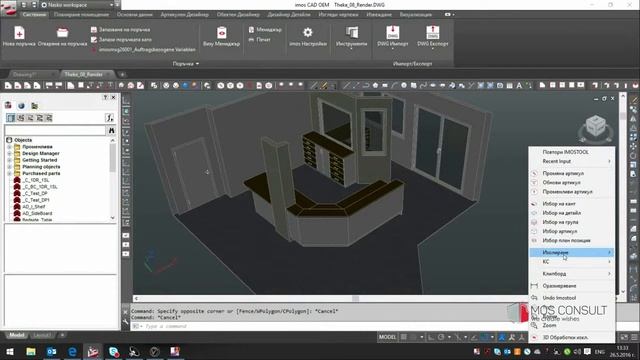Open the Инструменти tools dropdown
Viewport: 640px width, 360px height.
pyautogui.click(x=351, y=37)
